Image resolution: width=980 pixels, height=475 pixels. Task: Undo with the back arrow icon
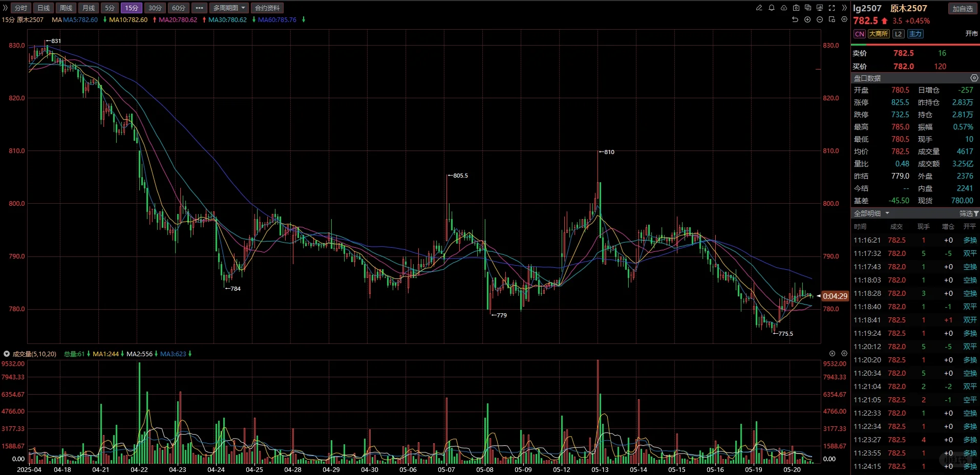tap(795, 19)
